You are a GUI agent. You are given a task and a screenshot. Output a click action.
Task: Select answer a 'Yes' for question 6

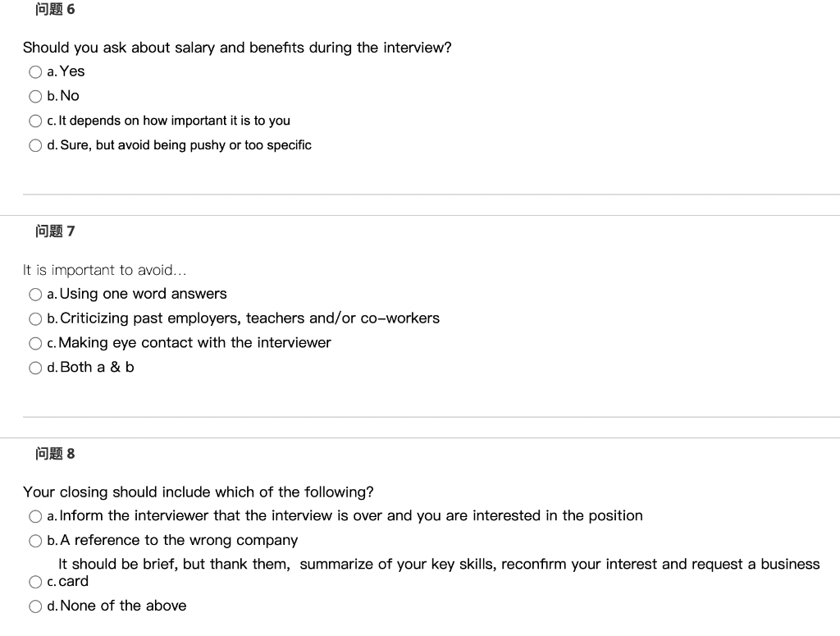click(x=35, y=72)
